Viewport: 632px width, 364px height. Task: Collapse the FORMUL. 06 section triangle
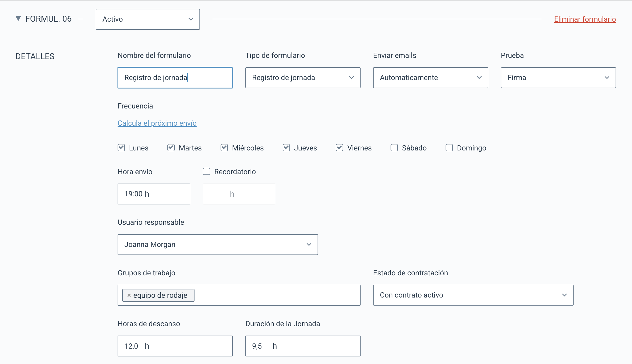click(18, 19)
